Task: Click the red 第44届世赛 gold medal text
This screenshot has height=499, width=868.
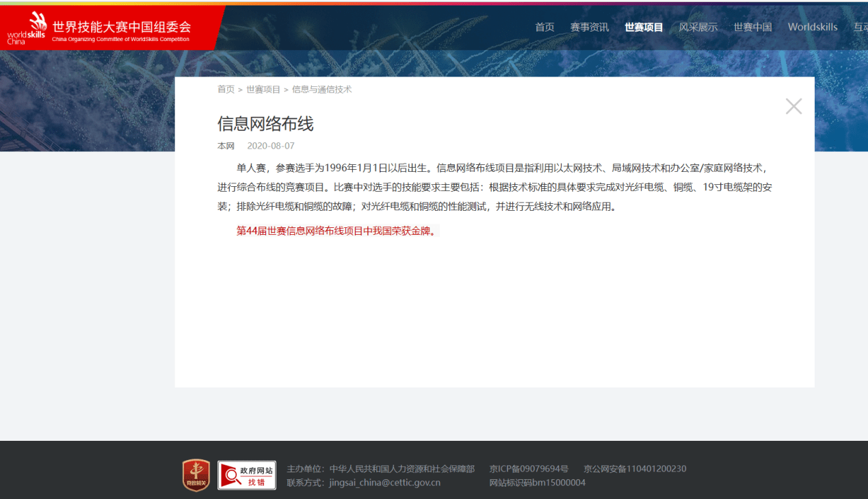Action: point(336,231)
